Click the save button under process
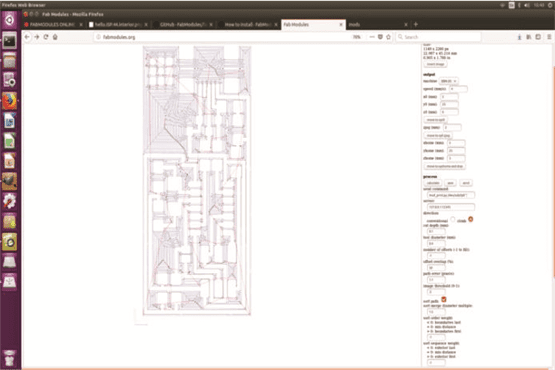Screen dimensions: 555x370 451,183
